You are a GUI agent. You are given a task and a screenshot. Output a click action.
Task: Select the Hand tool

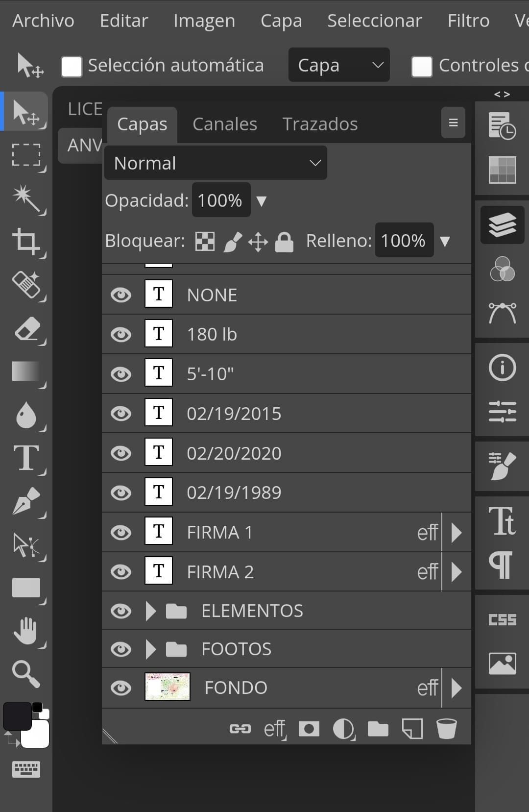coord(26,631)
